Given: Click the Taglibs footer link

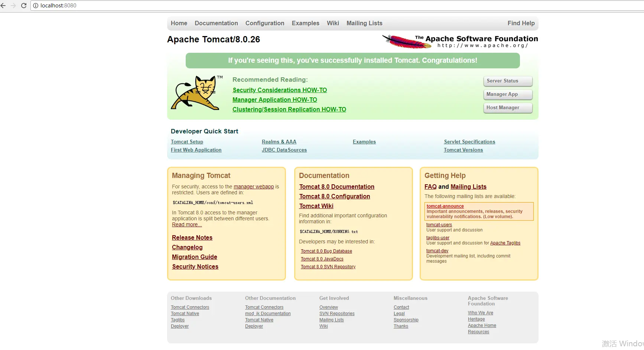Looking at the screenshot, I should [x=178, y=320].
